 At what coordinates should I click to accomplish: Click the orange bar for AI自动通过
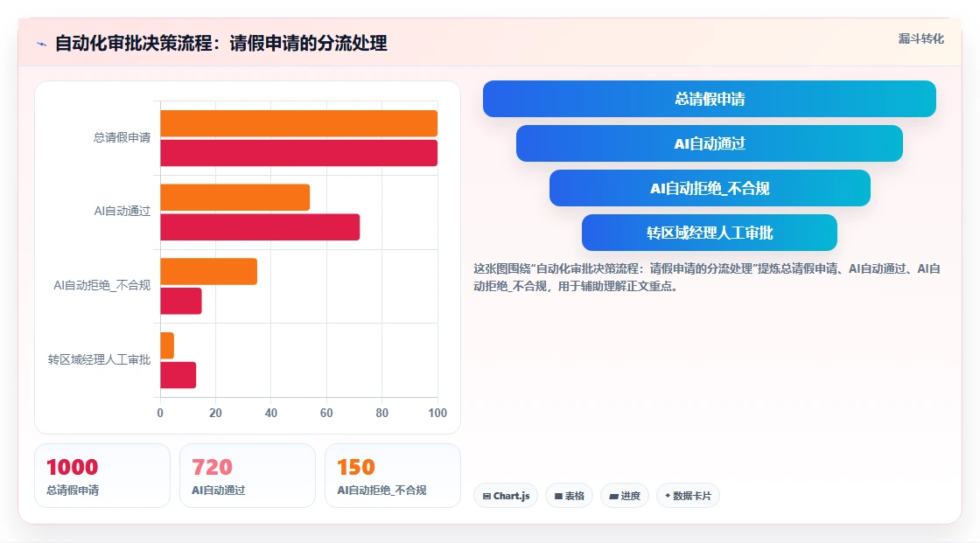(x=235, y=198)
